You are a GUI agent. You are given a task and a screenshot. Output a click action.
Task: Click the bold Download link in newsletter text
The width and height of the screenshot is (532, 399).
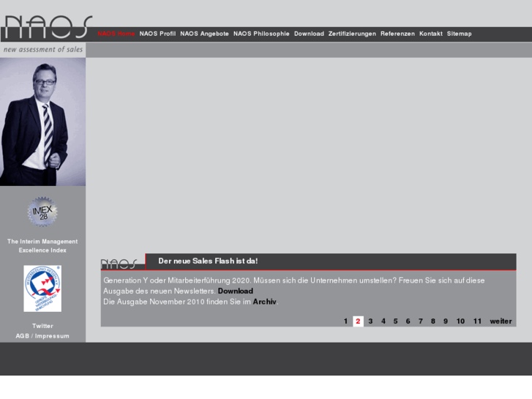(236, 291)
